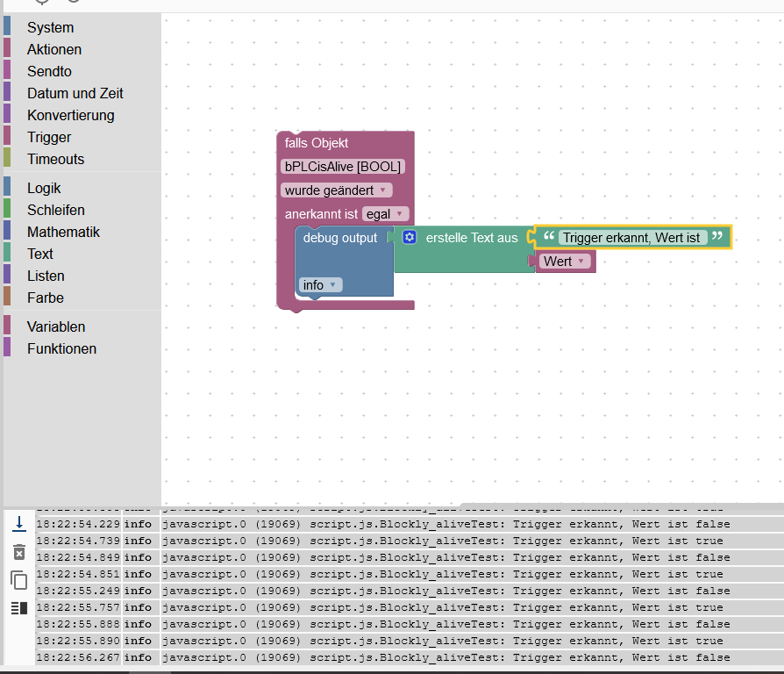Open the 'Wert' dropdown on the block
The height and width of the screenshot is (674, 784).
pos(565,262)
